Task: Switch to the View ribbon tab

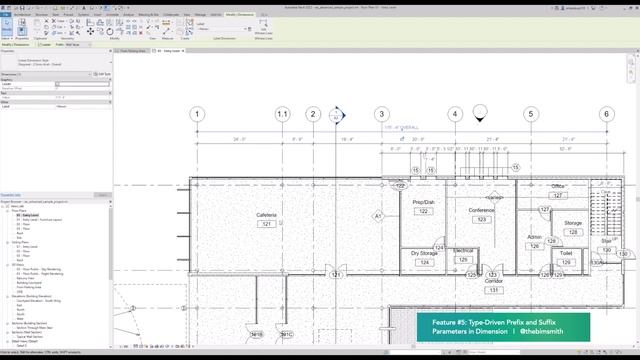Action: click(187, 15)
